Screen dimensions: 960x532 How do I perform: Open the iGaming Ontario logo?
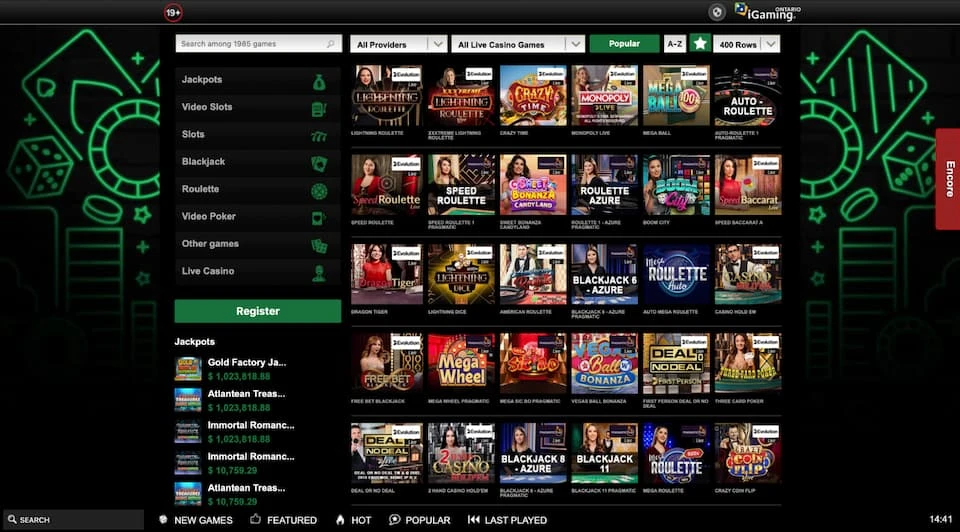(768, 12)
